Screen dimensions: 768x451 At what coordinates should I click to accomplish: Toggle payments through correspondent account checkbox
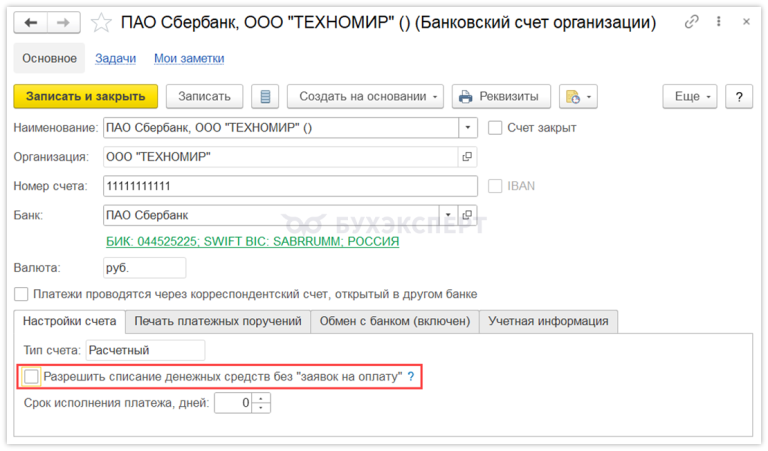(x=21, y=294)
